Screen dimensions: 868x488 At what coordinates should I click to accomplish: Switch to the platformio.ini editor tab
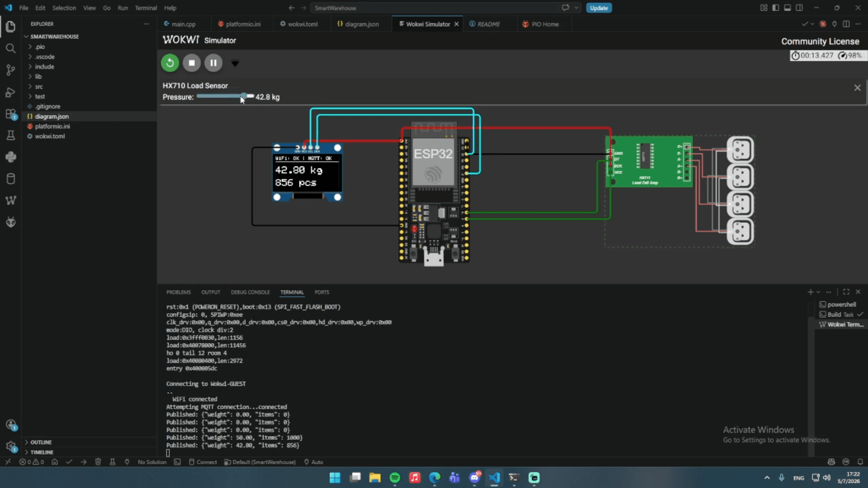tap(243, 24)
